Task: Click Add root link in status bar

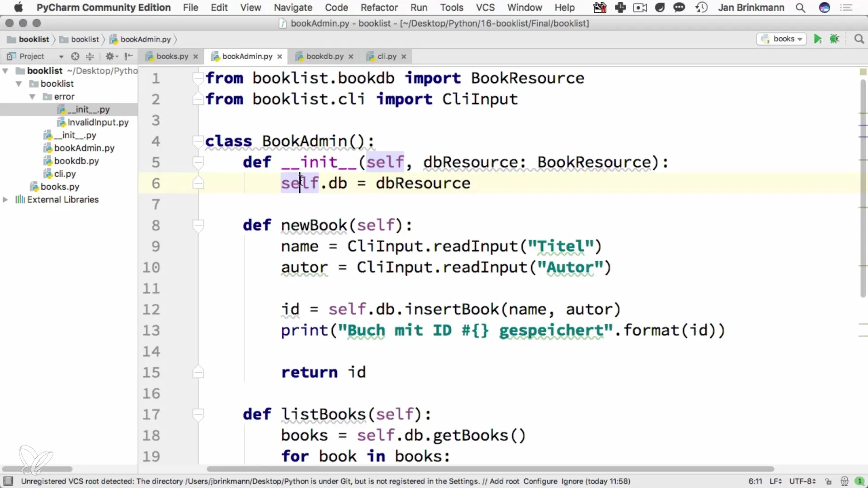Action: (504, 482)
